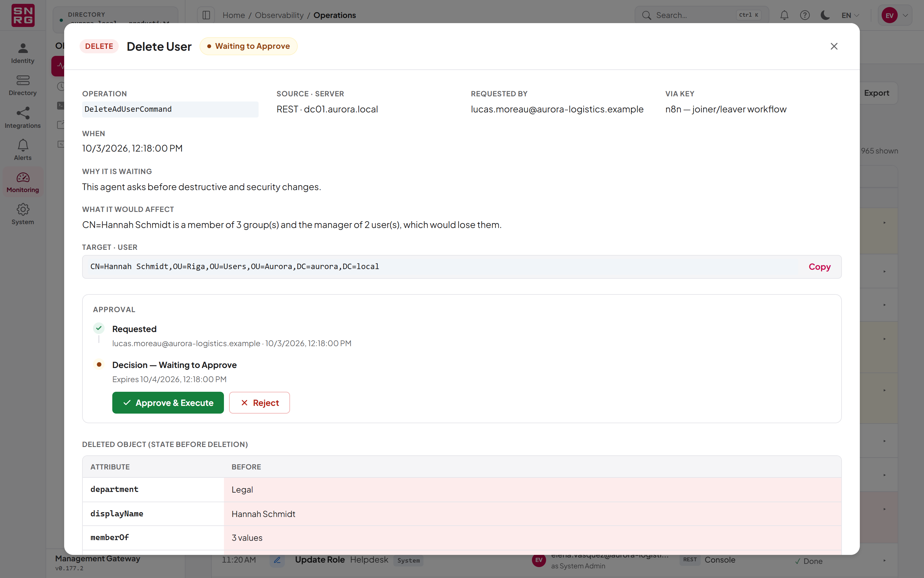
Task: Click the Decision pending status dot
Action: click(99, 364)
